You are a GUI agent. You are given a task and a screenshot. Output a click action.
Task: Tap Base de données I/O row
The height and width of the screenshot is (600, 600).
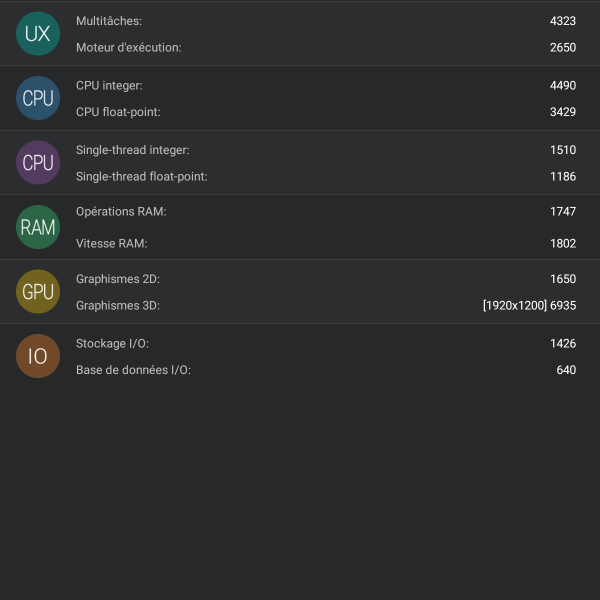[300, 370]
